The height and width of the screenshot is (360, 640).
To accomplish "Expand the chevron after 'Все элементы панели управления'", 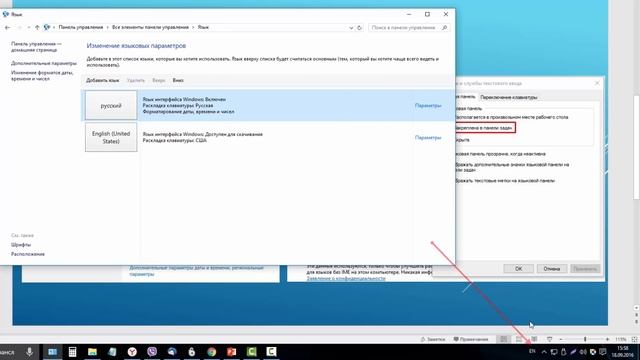I will pos(193,27).
